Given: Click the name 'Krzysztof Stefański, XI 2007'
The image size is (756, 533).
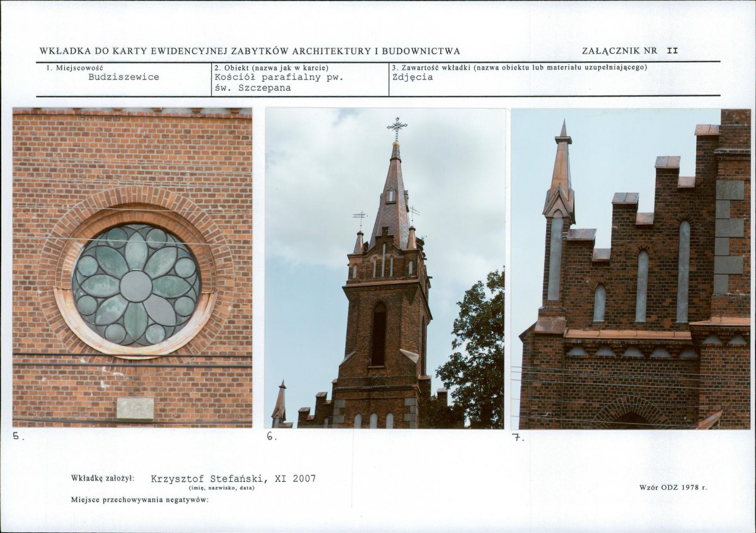Looking at the screenshot, I should click(x=233, y=479).
